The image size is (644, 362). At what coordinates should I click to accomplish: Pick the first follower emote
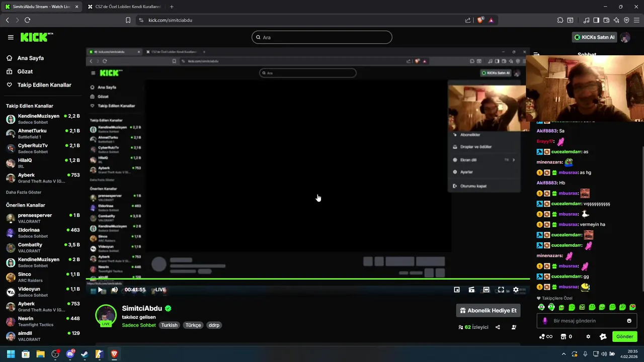(541, 307)
